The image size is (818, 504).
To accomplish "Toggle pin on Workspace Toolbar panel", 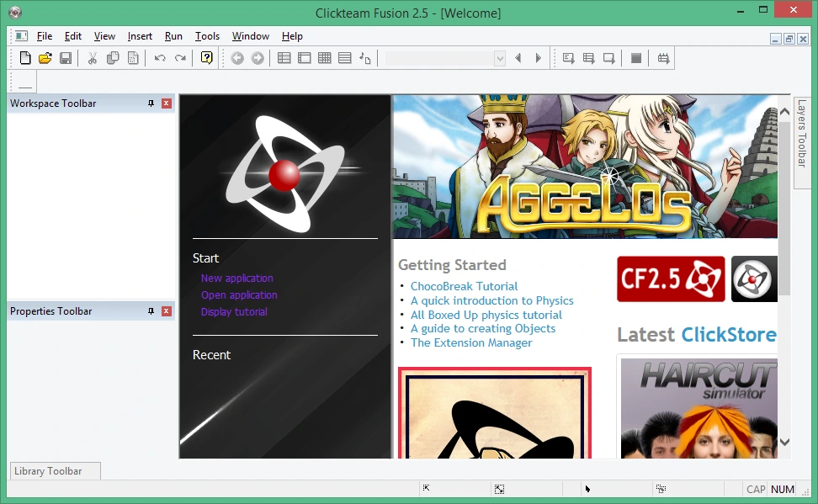I will pos(151,103).
